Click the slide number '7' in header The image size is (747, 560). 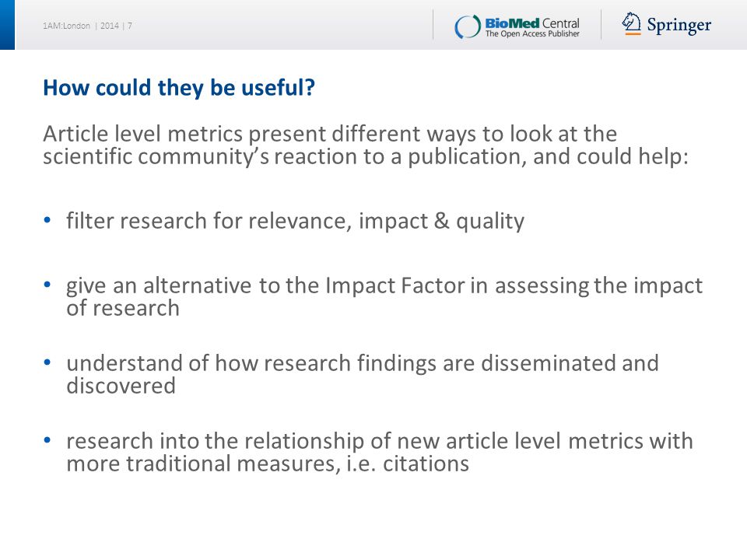click(x=130, y=26)
